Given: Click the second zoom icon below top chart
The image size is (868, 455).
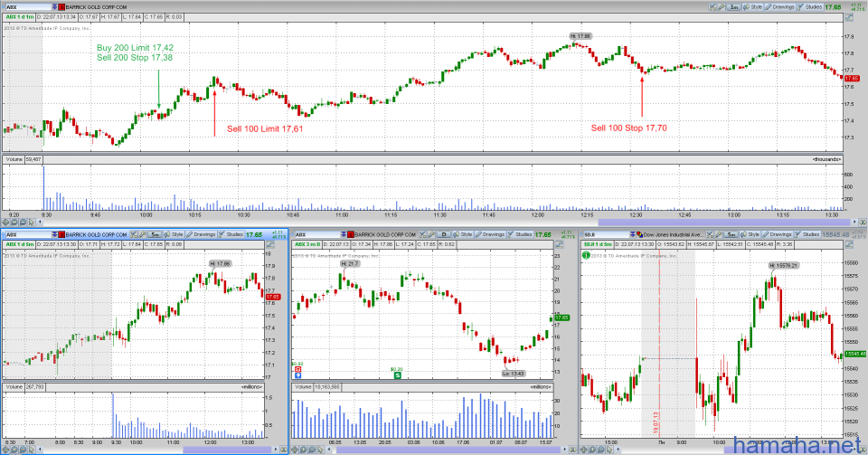Looking at the screenshot, I should (x=14, y=222).
